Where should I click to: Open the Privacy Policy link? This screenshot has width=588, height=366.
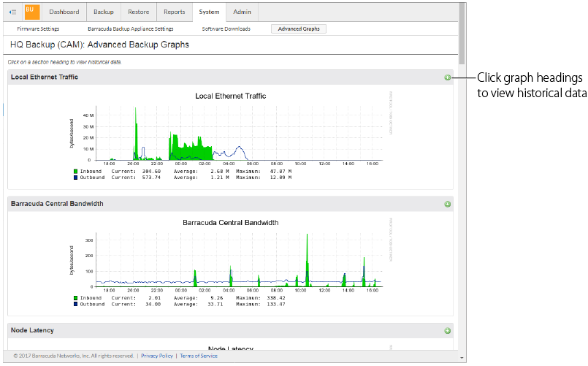coord(157,356)
